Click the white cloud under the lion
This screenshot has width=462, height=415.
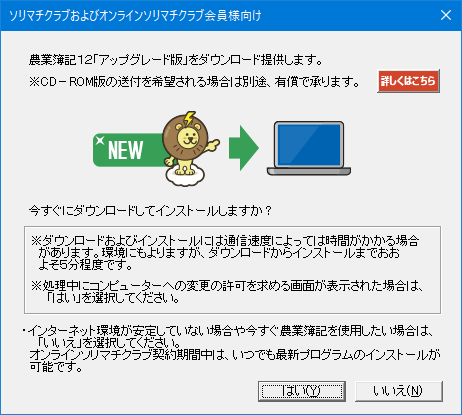pos(185,176)
